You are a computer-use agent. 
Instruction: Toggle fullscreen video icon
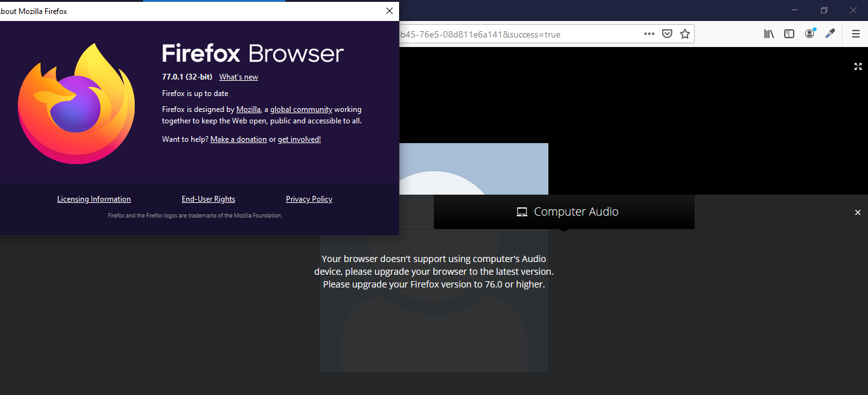pyautogui.click(x=858, y=66)
